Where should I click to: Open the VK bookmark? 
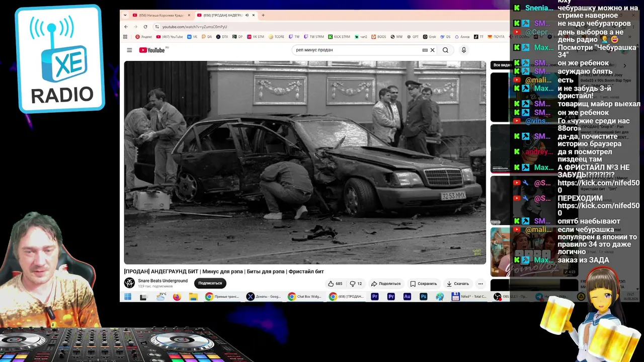coord(192,37)
